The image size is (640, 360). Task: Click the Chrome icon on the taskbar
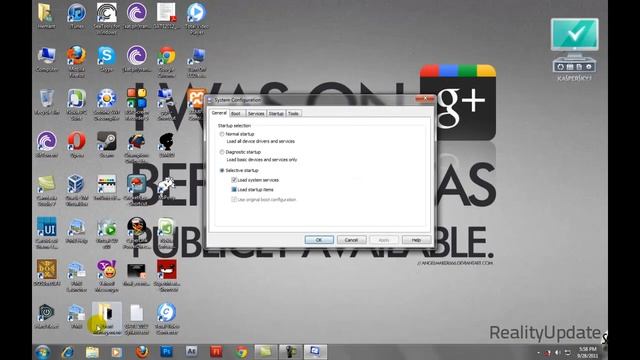pos(241,352)
